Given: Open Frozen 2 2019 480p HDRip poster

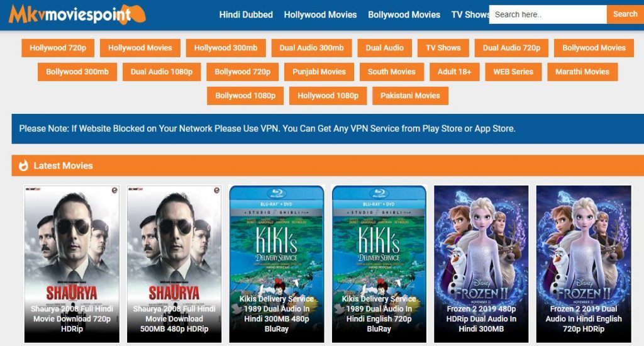Looking at the screenshot, I should 481,264.
